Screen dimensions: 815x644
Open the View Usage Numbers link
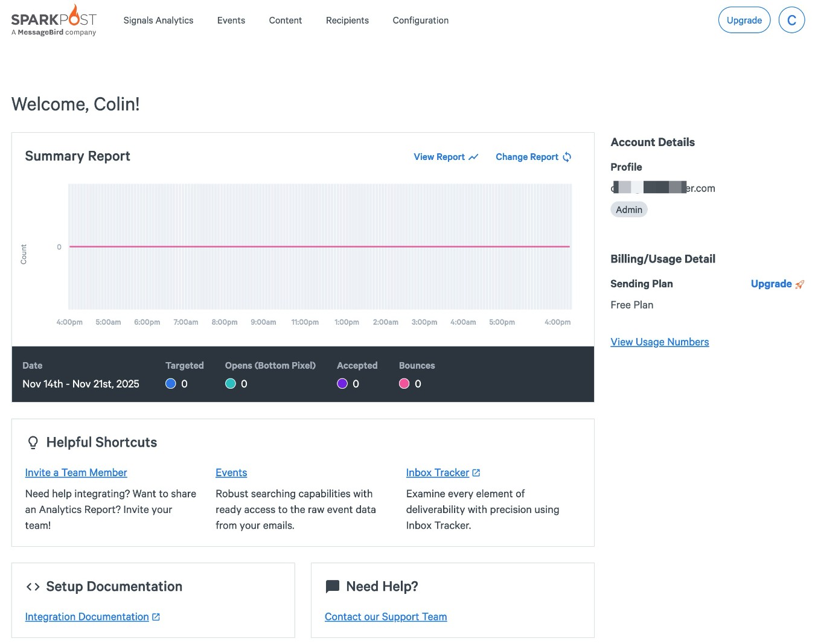coord(659,342)
